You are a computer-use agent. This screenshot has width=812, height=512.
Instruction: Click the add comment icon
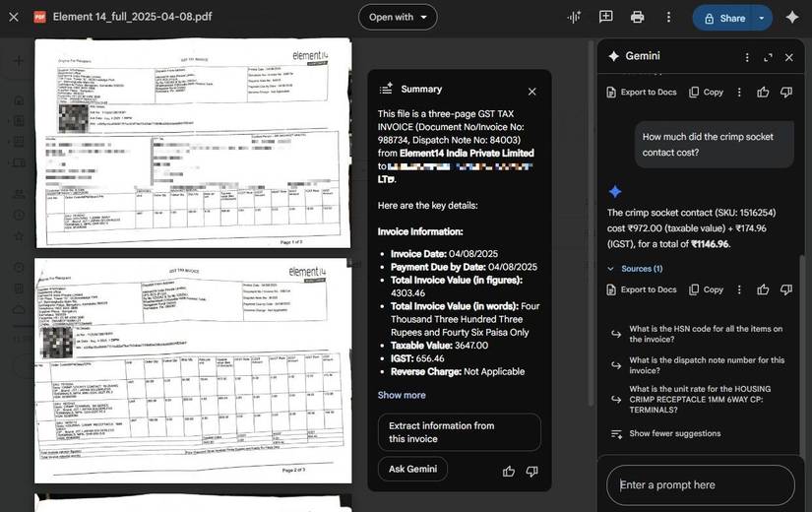point(606,17)
